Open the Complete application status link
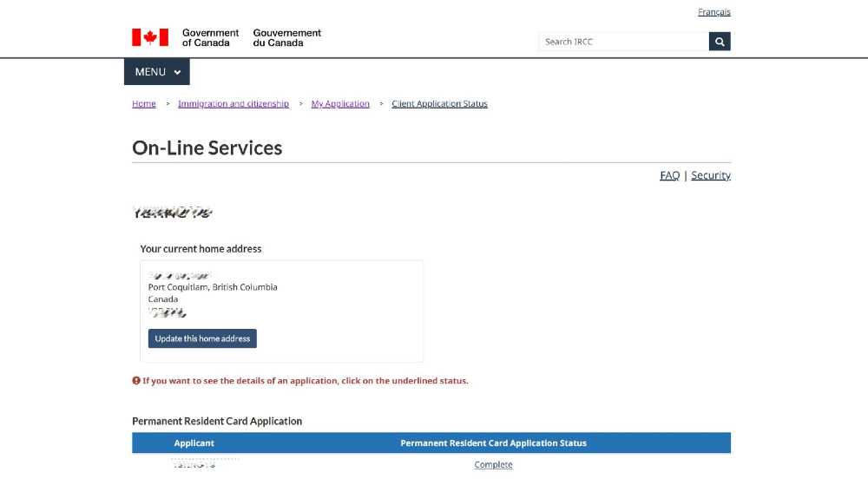The image size is (868, 492). pyautogui.click(x=493, y=465)
